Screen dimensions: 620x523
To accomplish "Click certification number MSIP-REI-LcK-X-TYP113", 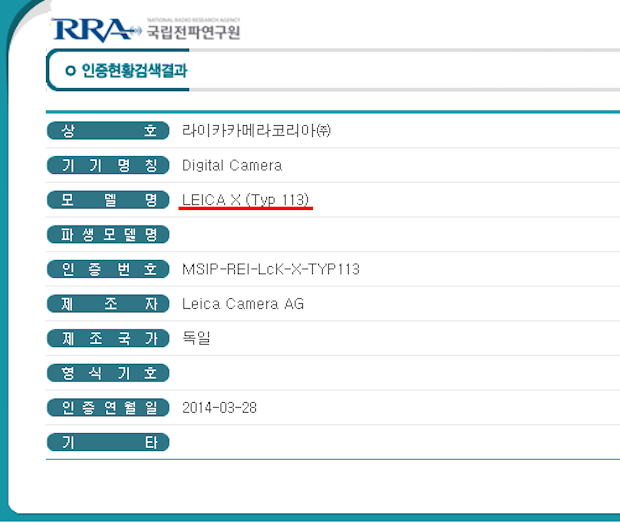I will pyautogui.click(x=271, y=269).
